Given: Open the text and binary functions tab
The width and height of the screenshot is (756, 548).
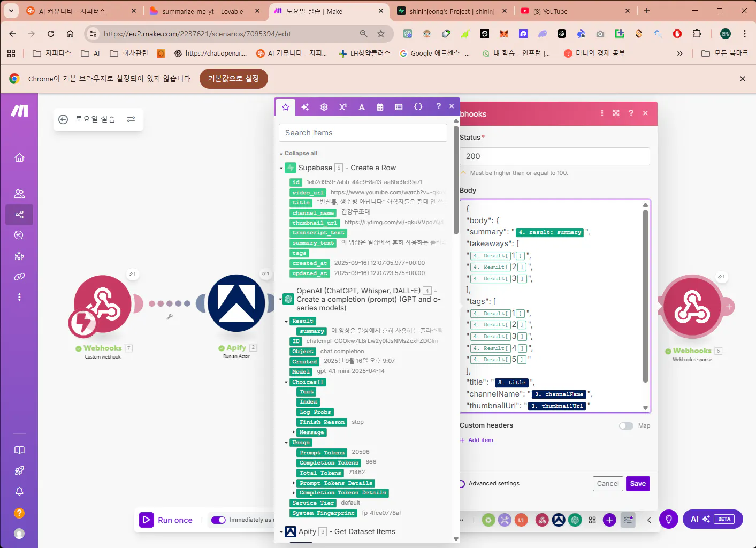Looking at the screenshot, I should [x=362, y=107].
